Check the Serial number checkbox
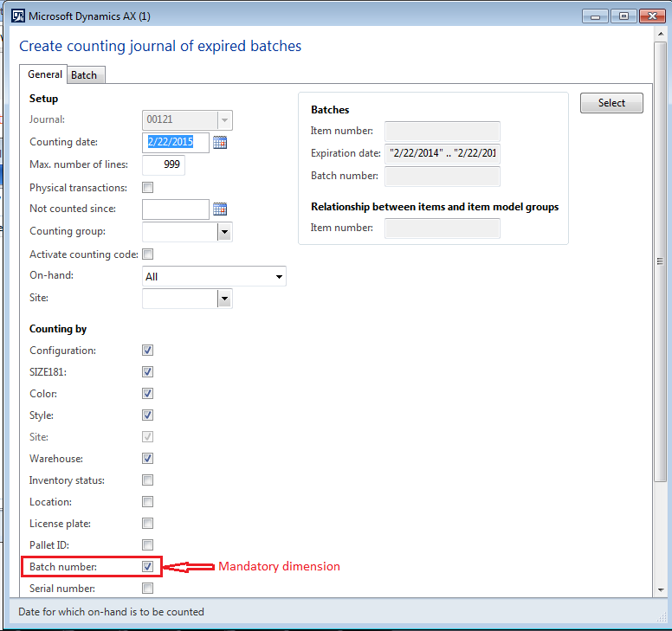 click(x=147, y=589)
